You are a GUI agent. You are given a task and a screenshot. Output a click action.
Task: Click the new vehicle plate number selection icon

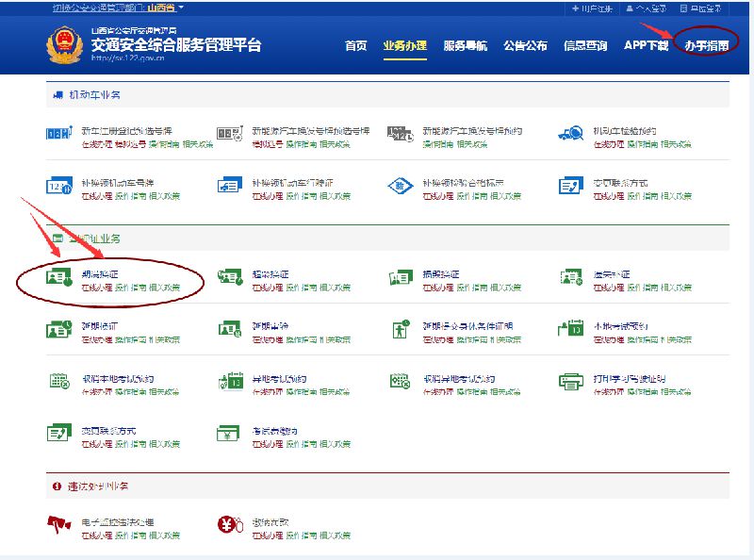click(x=58, y=134)
